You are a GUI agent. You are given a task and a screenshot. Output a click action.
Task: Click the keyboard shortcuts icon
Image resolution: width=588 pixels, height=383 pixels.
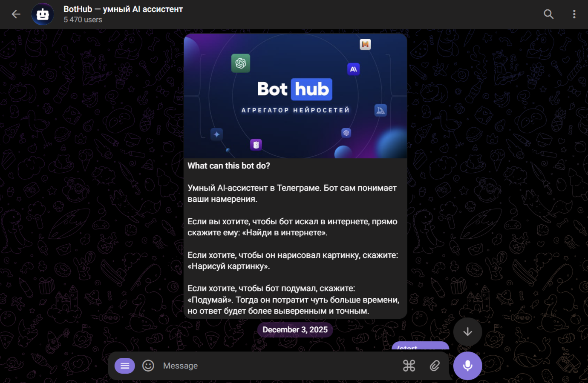[x=409, y=365]
